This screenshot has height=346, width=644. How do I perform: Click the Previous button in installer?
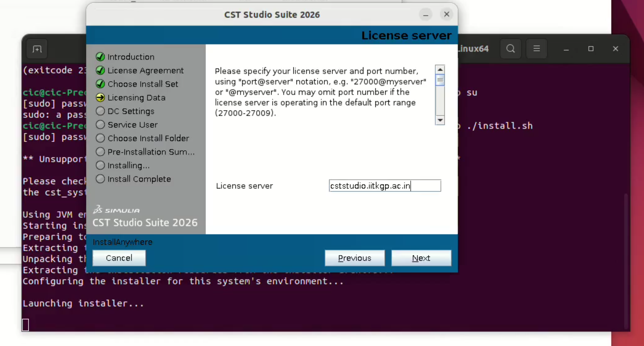[355, 258]
